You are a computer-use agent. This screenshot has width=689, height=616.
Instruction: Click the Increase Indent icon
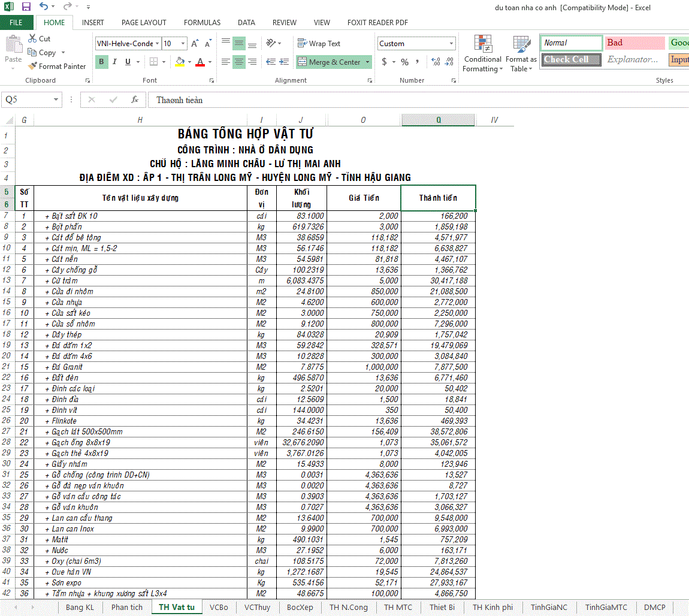[285, 62]
